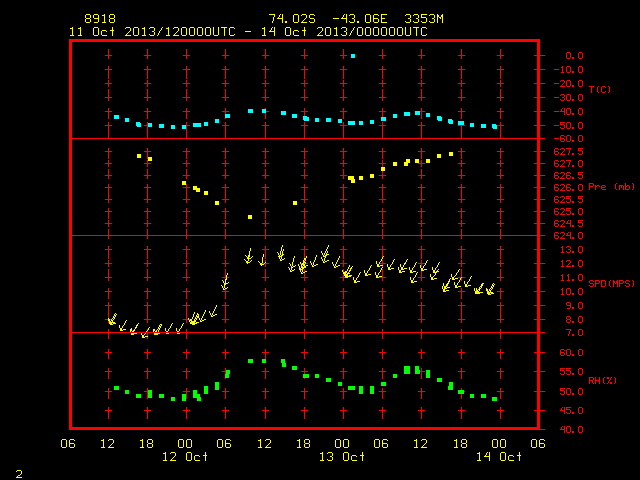The image size is (640, 480).
Task: Click the 14 Oct date label
Action: [499, 456]
